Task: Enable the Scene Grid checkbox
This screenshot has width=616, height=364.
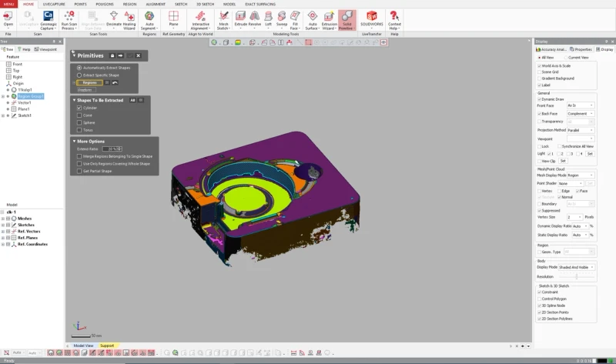Action: click(x=540, y=72)
